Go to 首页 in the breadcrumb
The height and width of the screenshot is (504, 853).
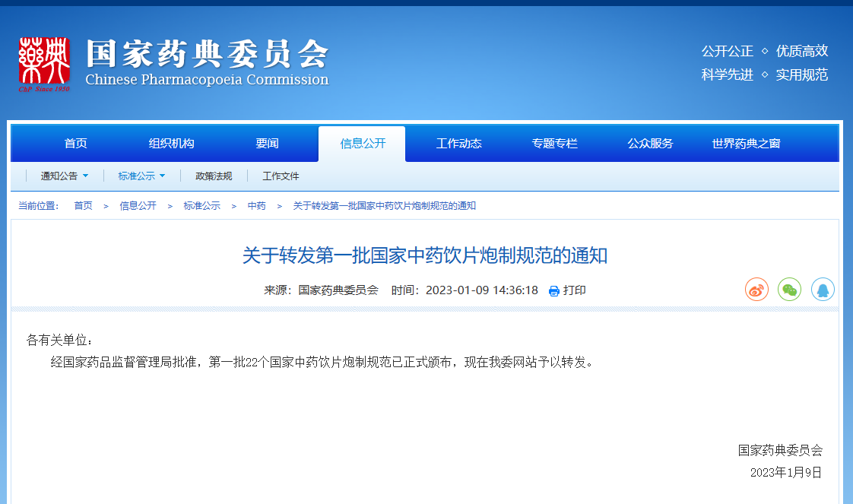(83, 205)
